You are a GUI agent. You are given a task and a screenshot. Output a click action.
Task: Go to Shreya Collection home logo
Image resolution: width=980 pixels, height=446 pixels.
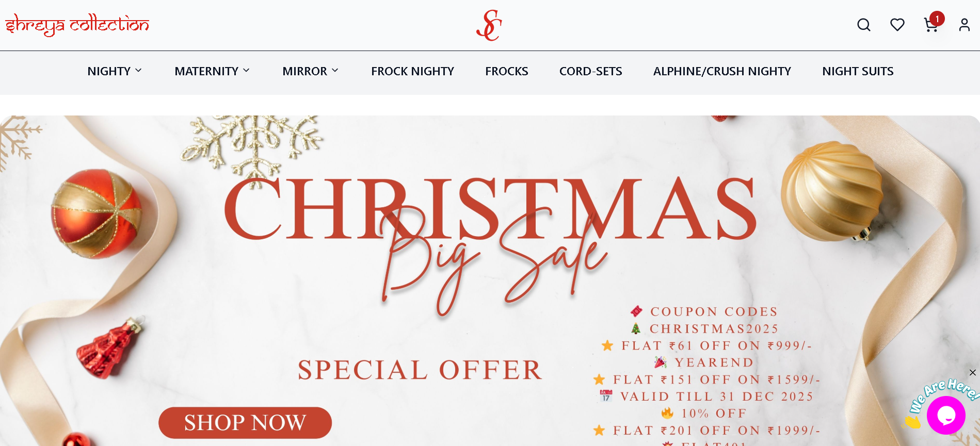pos(77,25)
